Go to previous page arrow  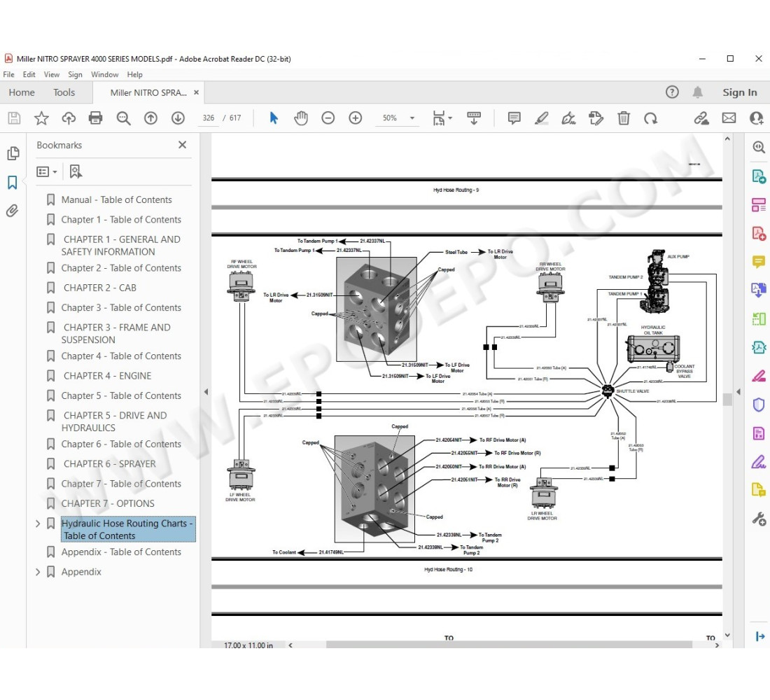pyautogui.click(x=150, y=118)
